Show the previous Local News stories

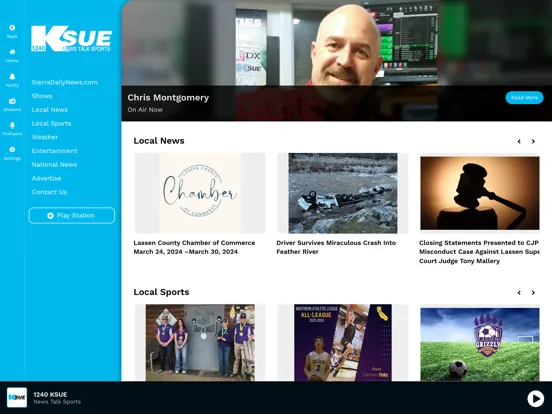click(519, 141)
